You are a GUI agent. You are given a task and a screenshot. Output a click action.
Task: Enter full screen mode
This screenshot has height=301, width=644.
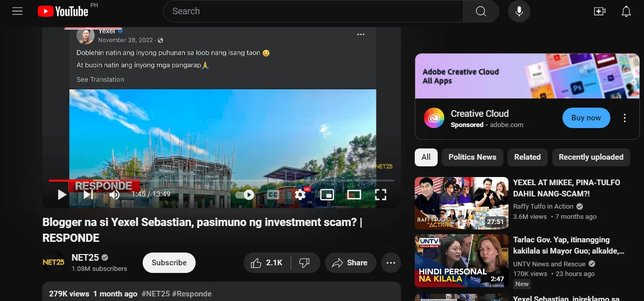click(381, 194)
